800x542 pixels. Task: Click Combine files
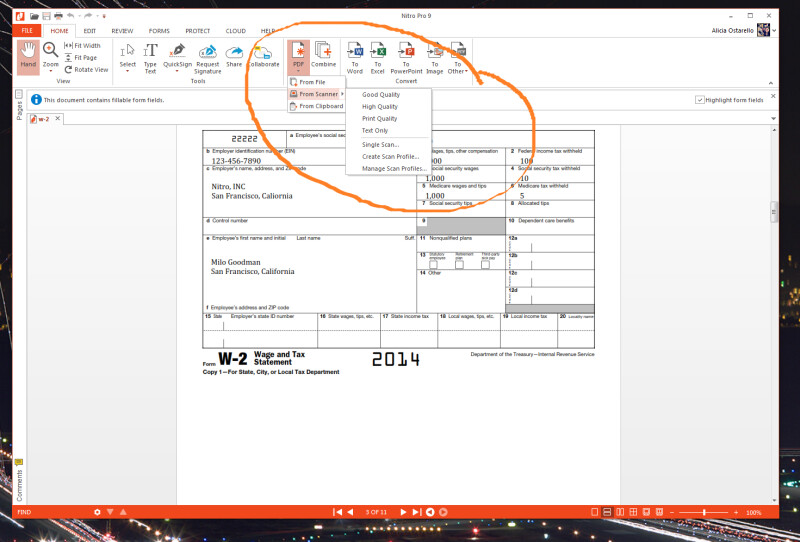[323, 55]
